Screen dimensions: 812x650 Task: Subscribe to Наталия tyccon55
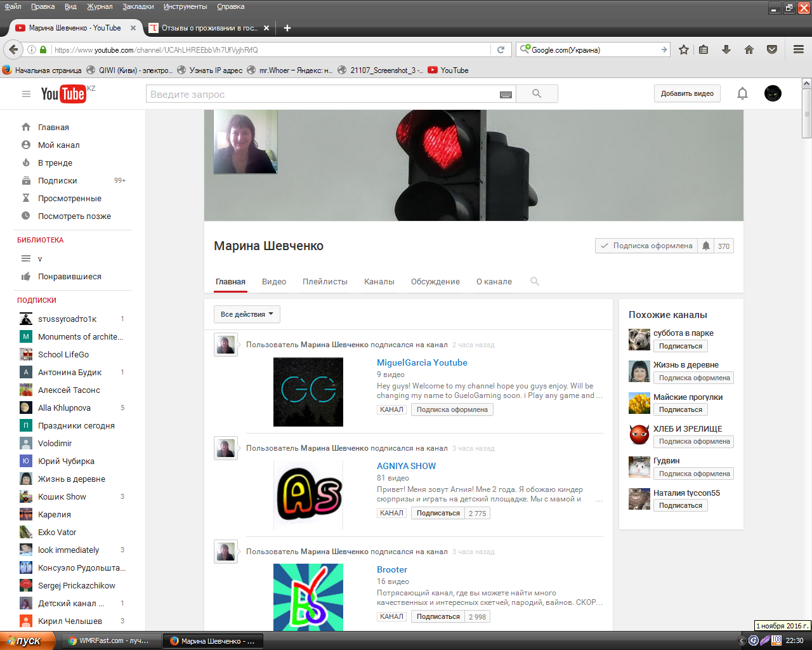coord(680,505)
